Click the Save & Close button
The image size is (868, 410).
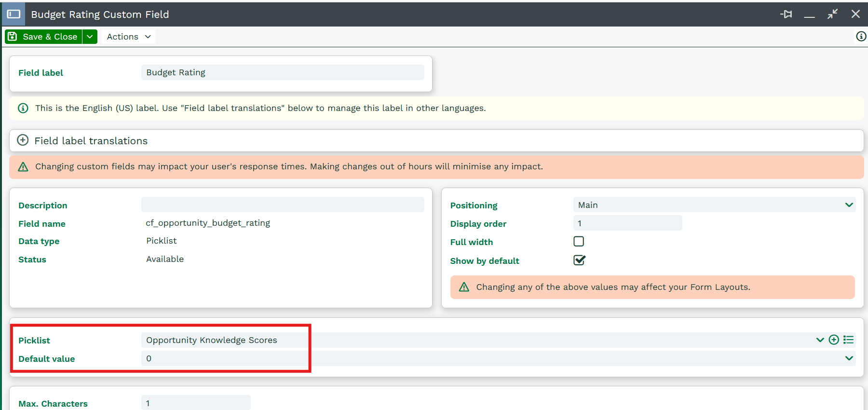click(x=43, y=37)
